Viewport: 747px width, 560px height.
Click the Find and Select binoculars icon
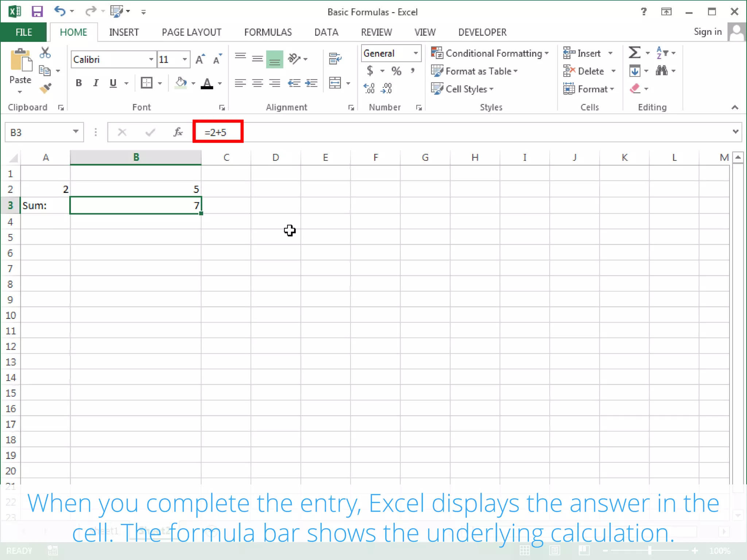(662, 71)
